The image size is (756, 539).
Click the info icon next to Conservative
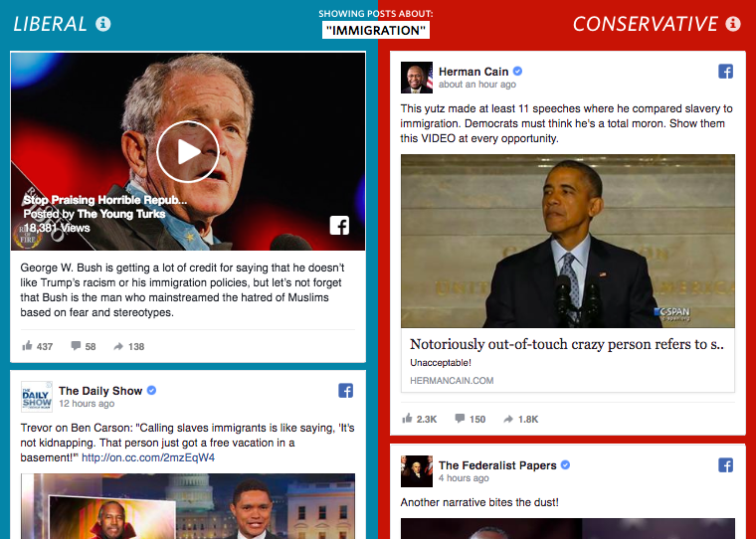[733, 24]
